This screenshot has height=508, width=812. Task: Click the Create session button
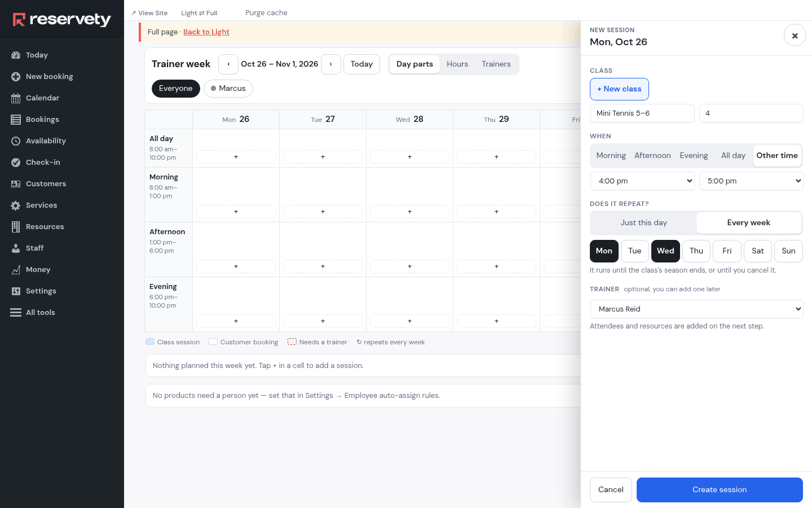[720, 490]
